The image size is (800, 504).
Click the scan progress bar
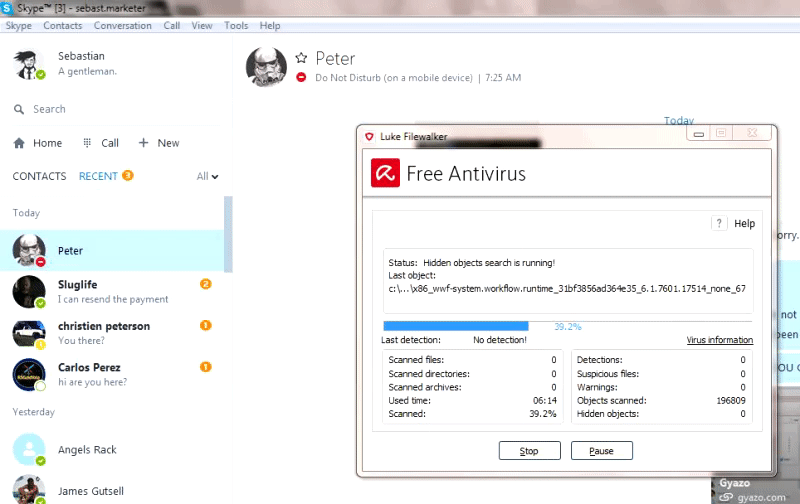coord(567,326)
